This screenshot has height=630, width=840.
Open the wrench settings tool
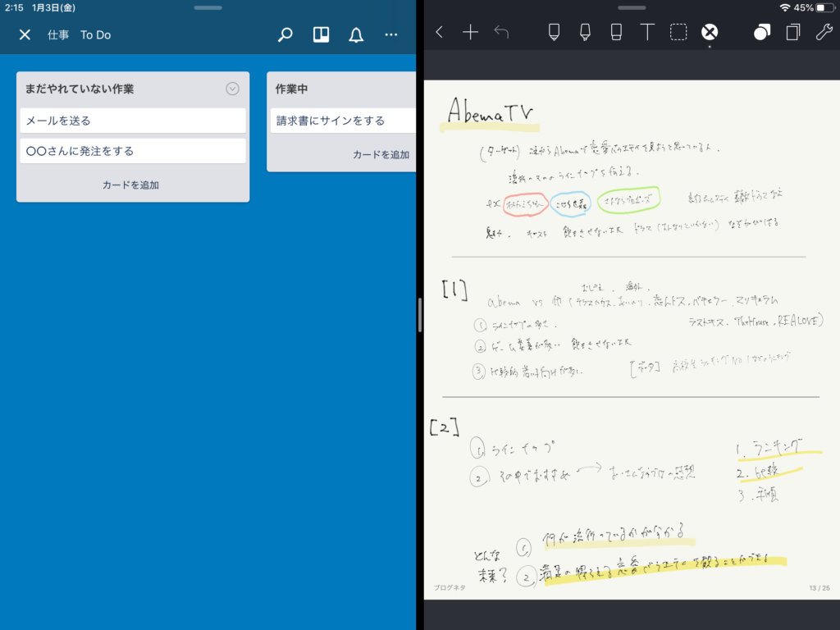(824, 32)
